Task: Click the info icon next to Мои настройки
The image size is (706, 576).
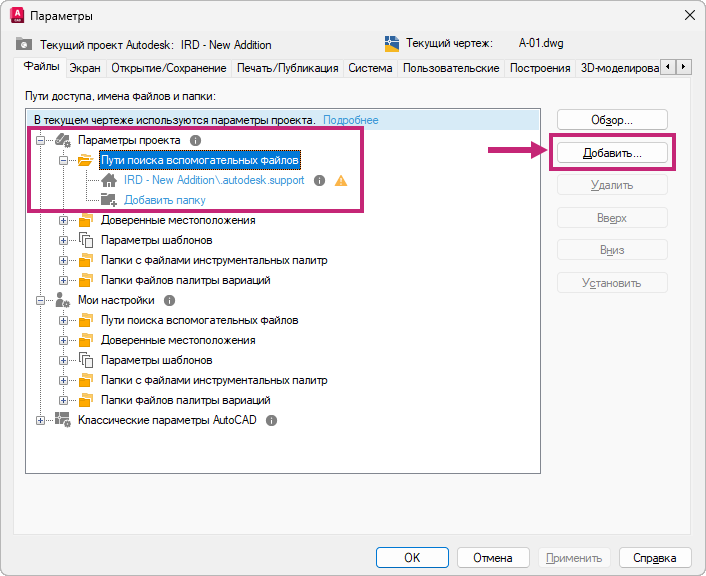Action: (169, 300)
